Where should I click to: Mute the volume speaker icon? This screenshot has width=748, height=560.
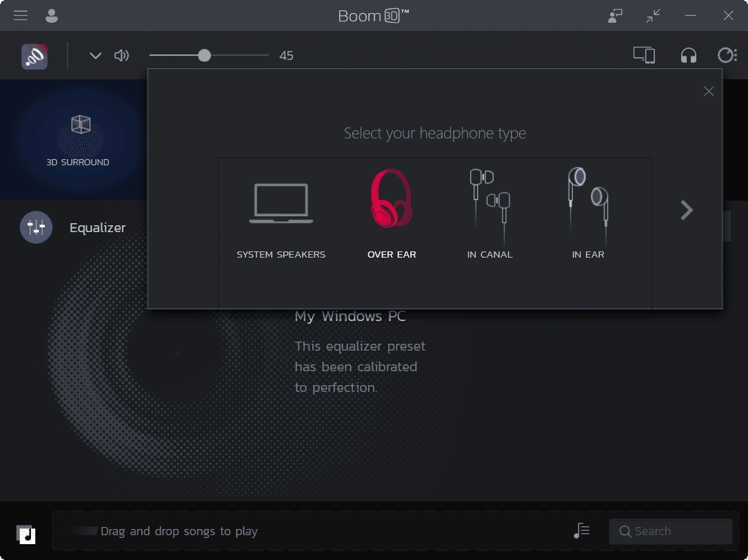tap(121, 56)
